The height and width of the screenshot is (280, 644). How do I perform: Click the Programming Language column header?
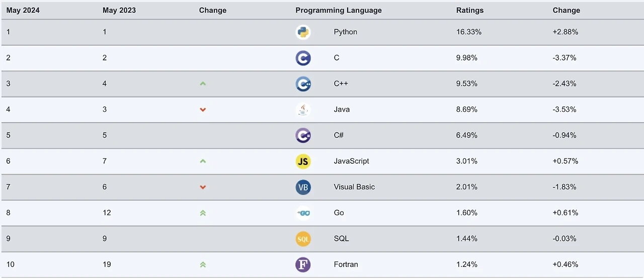click(x=338, y=10)
